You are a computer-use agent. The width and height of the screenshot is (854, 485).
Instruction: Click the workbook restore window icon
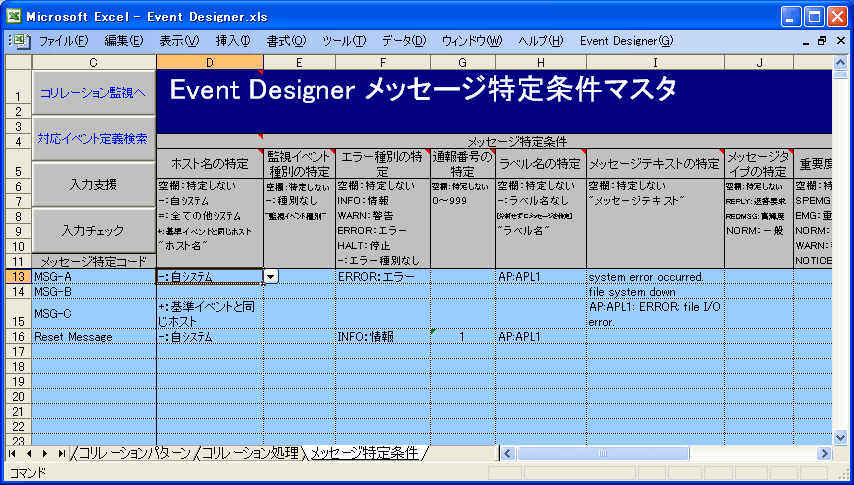[821, 41]
